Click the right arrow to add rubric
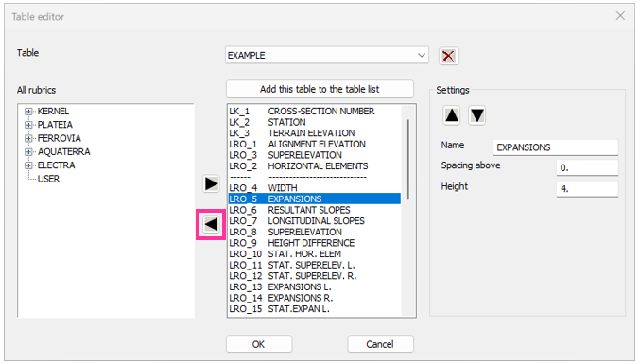Viewport: 640px width, 364px height. (211, 183)
